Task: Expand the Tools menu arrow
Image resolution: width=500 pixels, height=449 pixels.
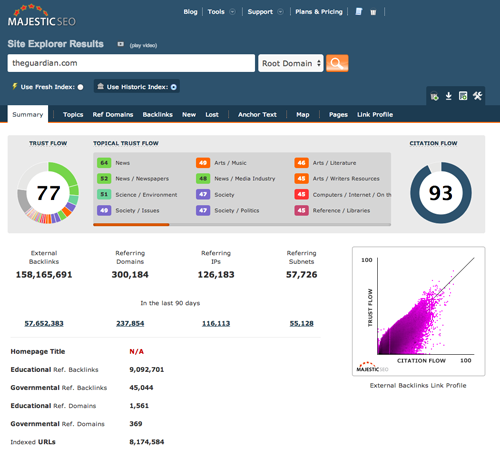Action: tap(232, 12)
